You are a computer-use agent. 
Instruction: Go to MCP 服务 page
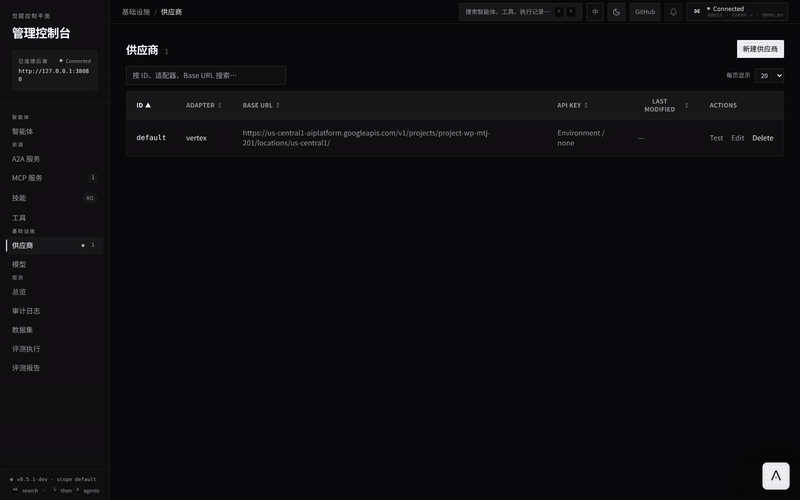tap(27, 178)
